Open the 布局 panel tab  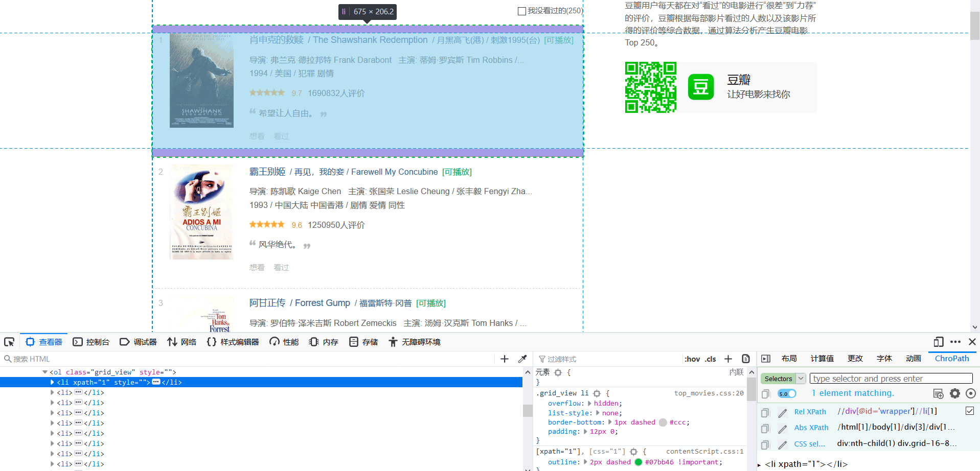coord(789,359)
